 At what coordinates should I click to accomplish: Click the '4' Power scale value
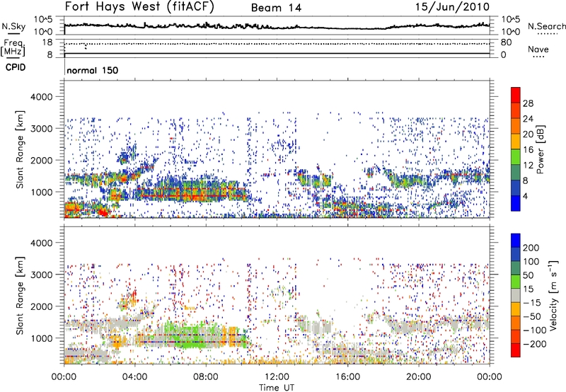[525, 196]
